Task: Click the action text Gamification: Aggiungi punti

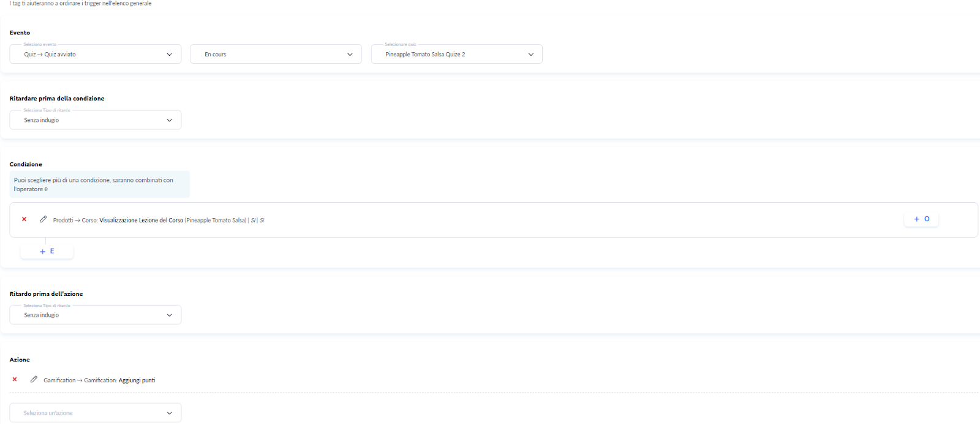Action: (x=119, y=380)
